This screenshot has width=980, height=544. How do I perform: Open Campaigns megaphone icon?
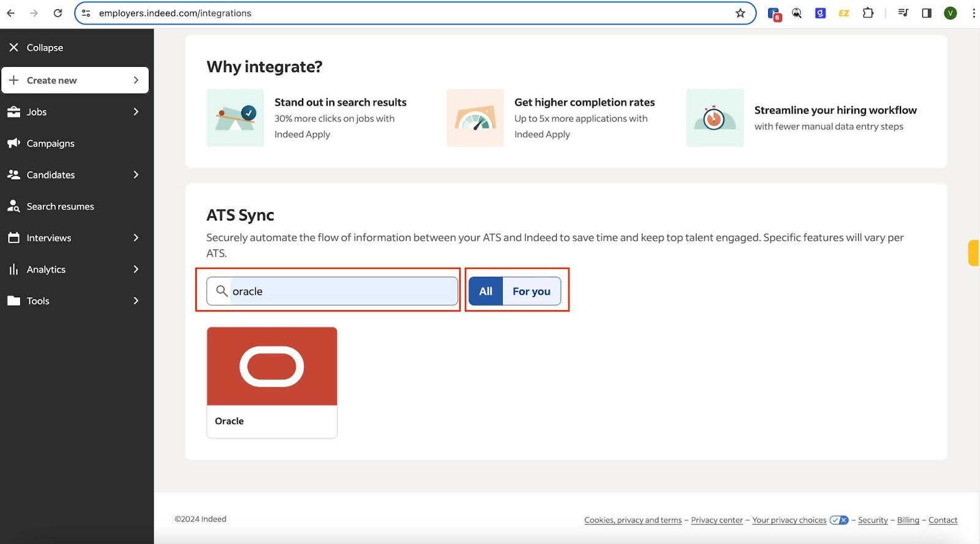click(x=13, y=143)
